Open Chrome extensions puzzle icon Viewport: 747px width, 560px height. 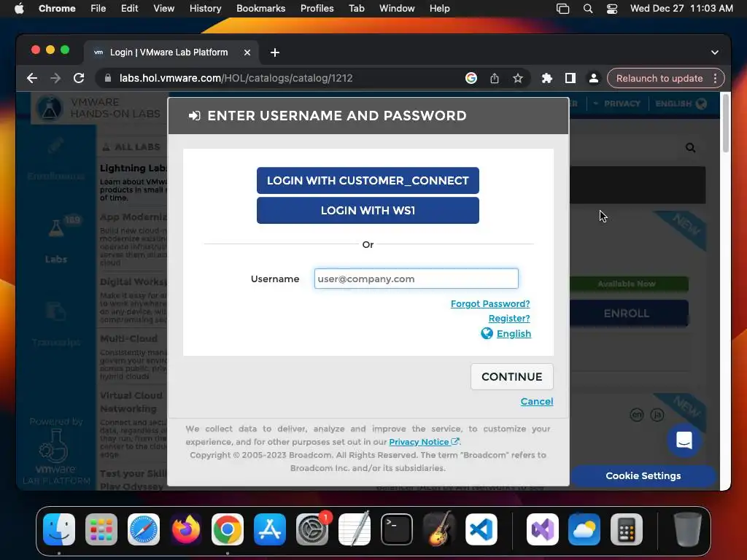click(x=547, y=78)
